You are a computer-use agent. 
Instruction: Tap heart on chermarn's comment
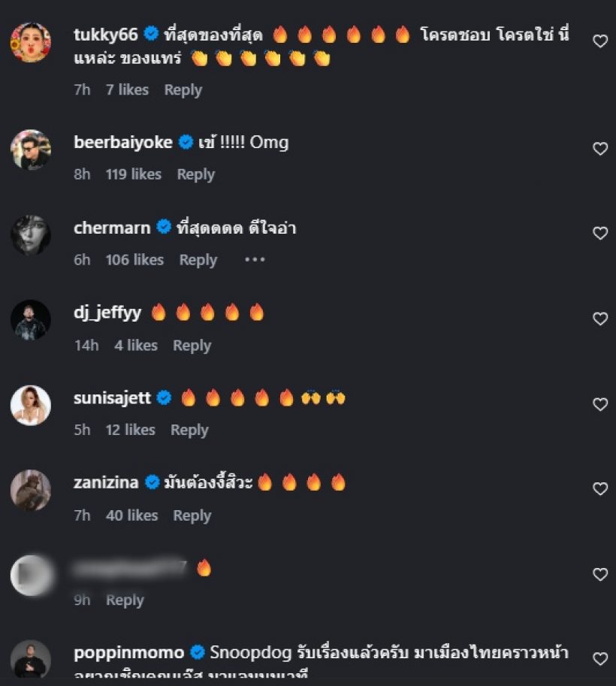pos(600,234)
